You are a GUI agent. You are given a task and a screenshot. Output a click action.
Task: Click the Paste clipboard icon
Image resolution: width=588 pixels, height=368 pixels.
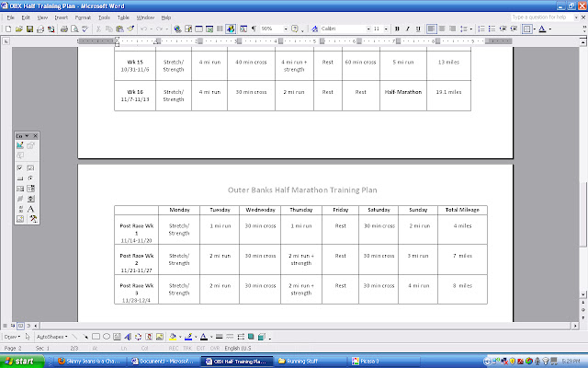point(119,29)
